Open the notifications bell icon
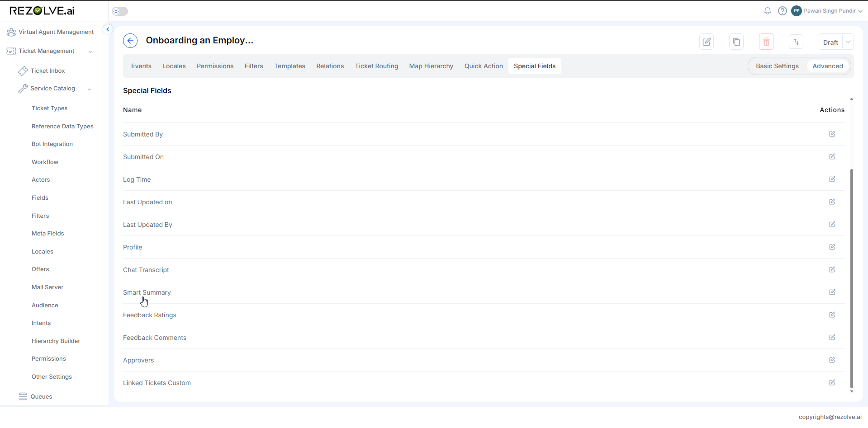 point(768,11)
